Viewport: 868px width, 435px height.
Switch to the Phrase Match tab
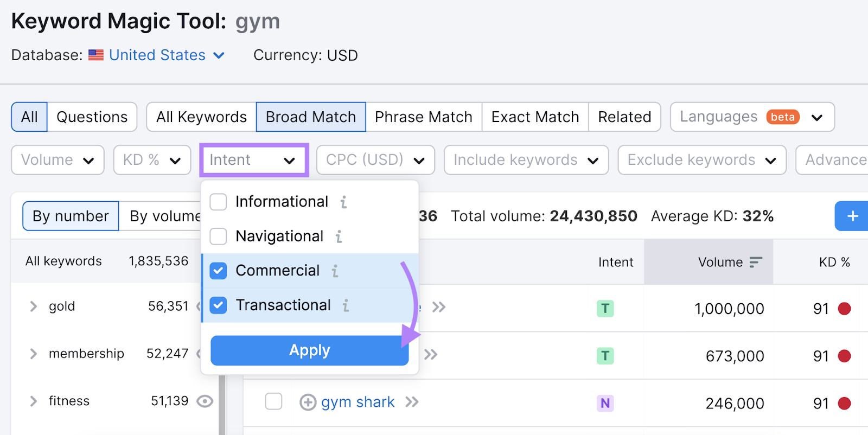(x=423, y=117)
